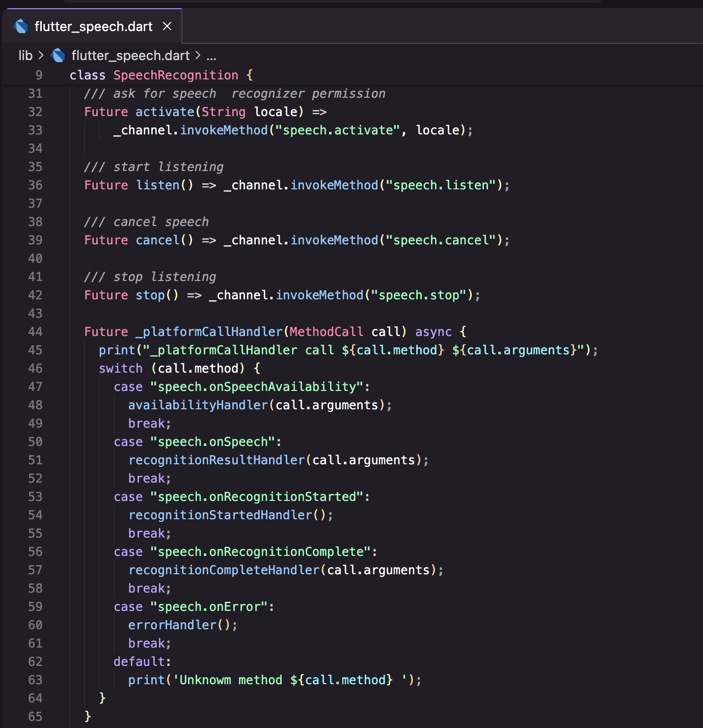Expand the chevron after lib breadcrumb
Image resolution: width=703 pixels, height=728 pixels.
(41, 55)
